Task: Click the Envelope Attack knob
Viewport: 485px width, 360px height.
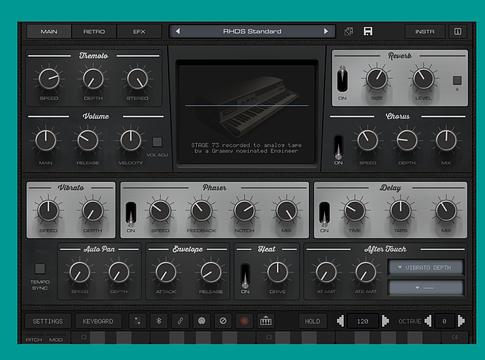Action: tap(166, 272)
